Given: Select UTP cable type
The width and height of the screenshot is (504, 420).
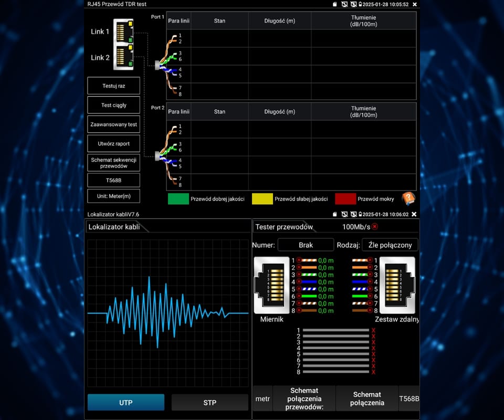Looking at the screenshot, I should [x=125, y=403].
